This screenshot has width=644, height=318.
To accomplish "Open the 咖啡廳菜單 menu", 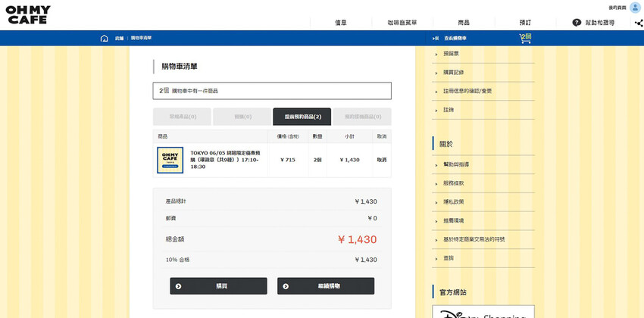I will [402, 23].
